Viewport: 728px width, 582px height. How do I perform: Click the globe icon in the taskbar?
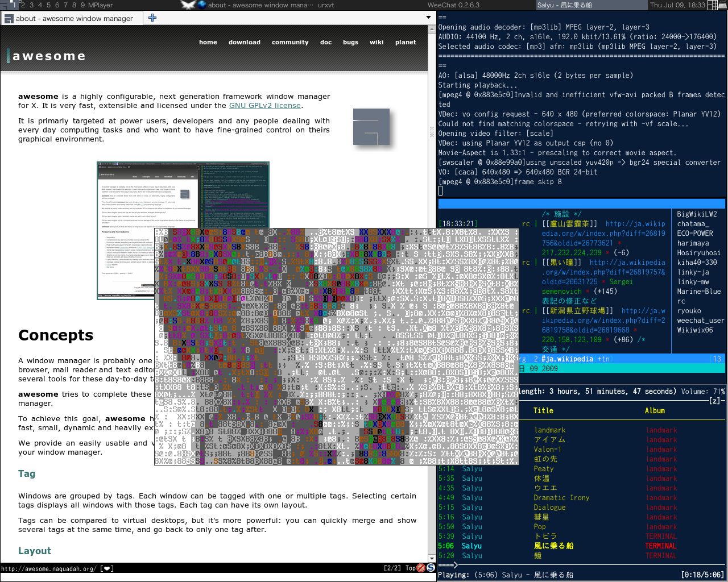(x=202, y=5)
